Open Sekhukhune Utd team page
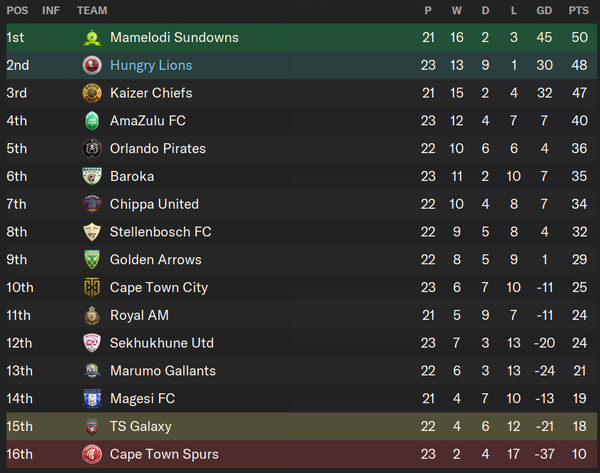Image resolution: width=600 pixels, height=473 pixels. coord(162,343)
